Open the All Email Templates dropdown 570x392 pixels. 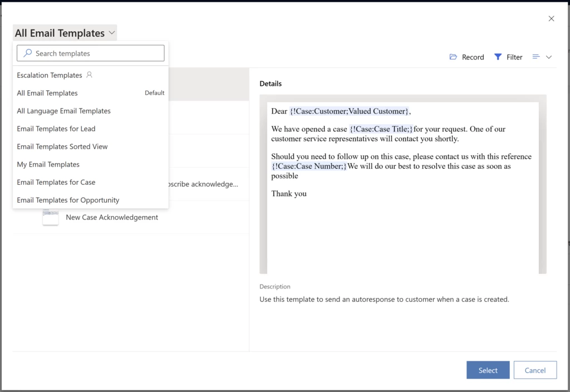tap(64, 32)
